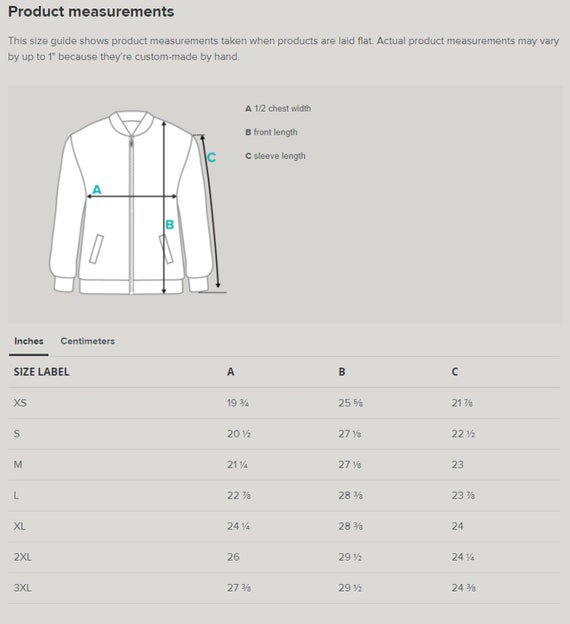Select the XS size row
This screenshot has width=570, height=624.
tap(284, 403)
